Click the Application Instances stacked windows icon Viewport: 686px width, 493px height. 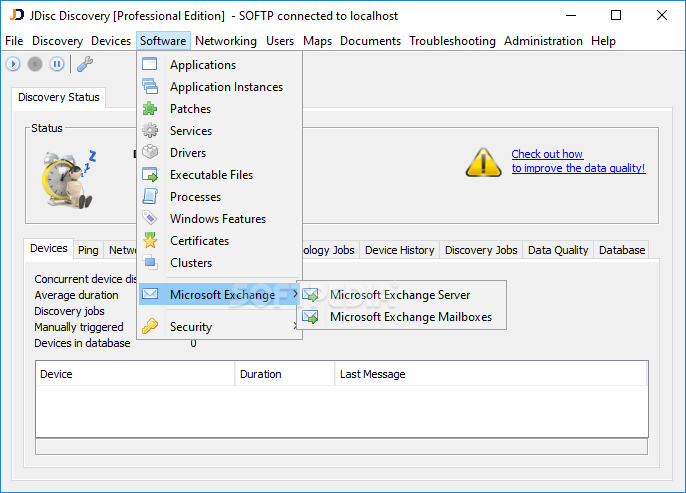(x=150, y=86)
